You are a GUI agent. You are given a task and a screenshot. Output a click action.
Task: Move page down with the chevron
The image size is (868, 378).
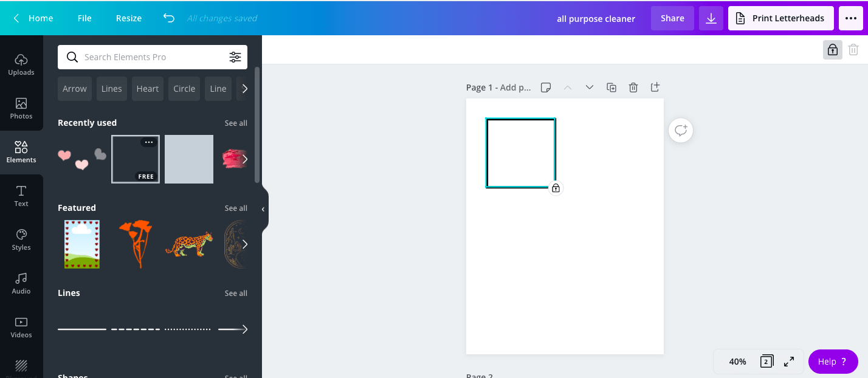(589, 88)
